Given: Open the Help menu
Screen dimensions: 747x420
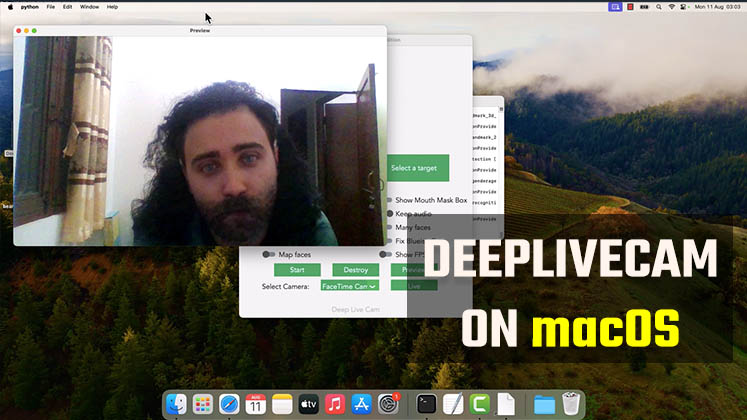Looking at the screenshot, I should [x=112, y=7].
